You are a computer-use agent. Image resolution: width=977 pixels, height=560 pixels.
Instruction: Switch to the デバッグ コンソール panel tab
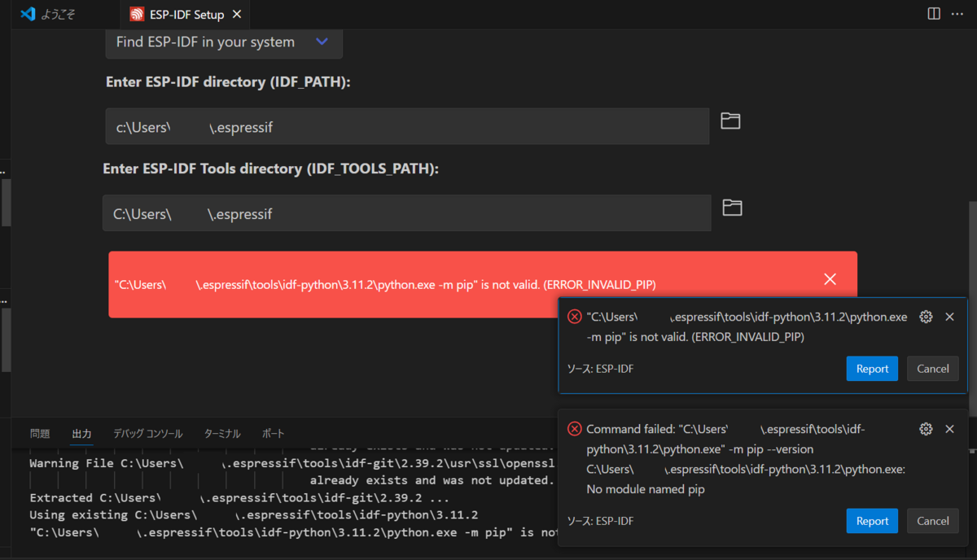(148, 434)
